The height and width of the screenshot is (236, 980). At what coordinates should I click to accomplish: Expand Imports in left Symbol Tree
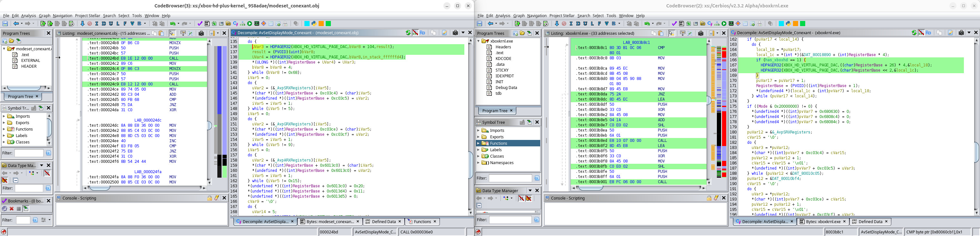point(4,116)
